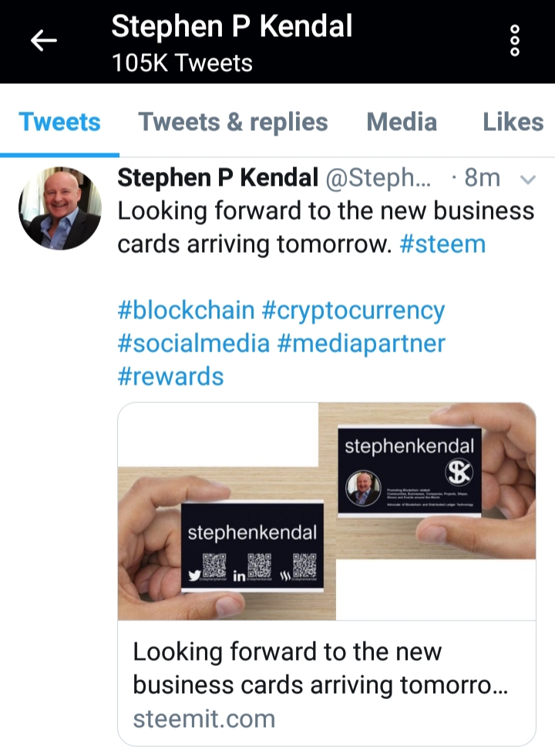Open the three-dot overflow menu
555x756 pixels.
[x=515, y=41]
